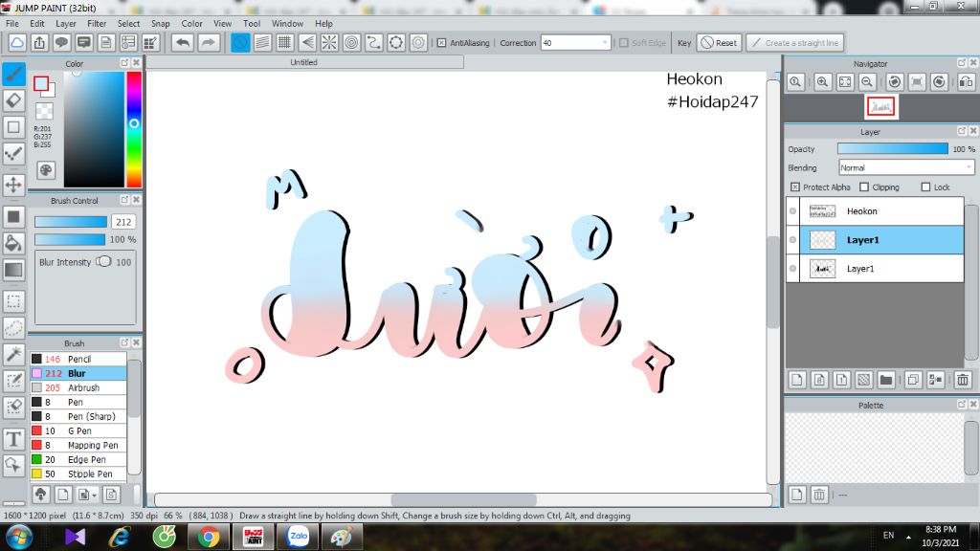The width and height of the screenshot is (980, 551).
Task: Enable the concentric circle snap
Action: point(352,42)
